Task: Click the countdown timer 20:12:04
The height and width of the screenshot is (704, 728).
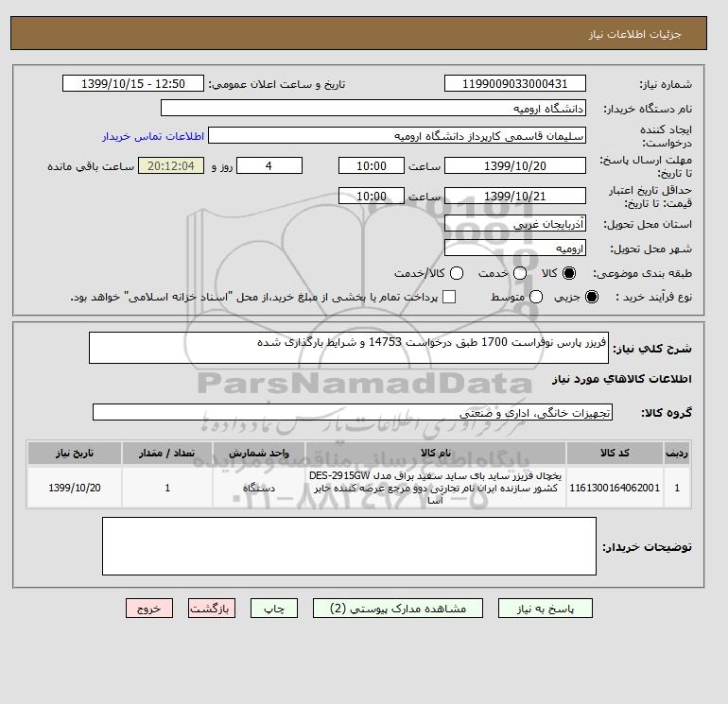Action: (171, 165)
